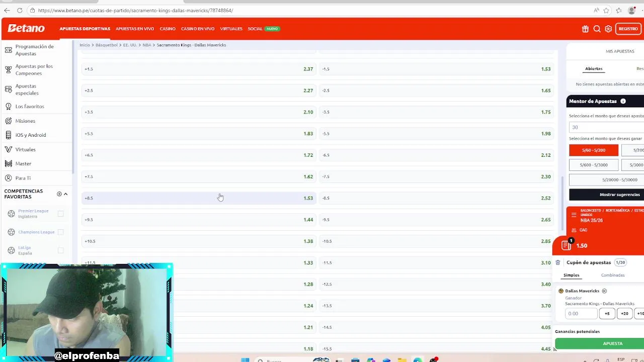The width and height of the screenshot is (644, 362).
Task: Select the -10.5 handicap odds 2.85
Action: [437, 241]
